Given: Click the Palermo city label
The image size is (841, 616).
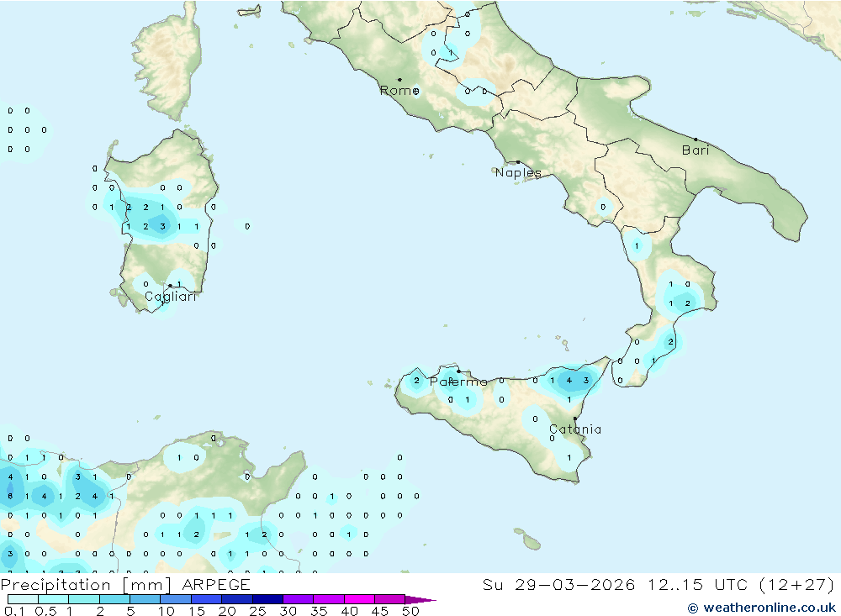Looking at the screenshot, I should click(458, 382).
